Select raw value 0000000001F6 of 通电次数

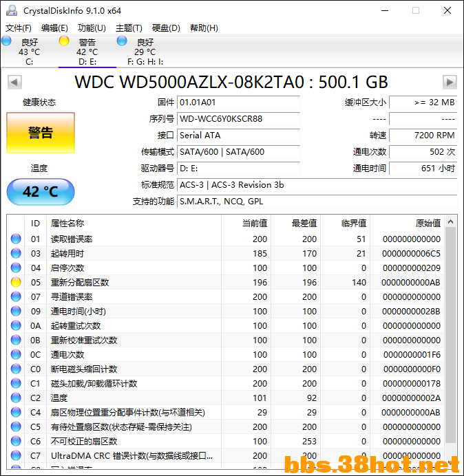pyautogui.click(x=412, y=354)
